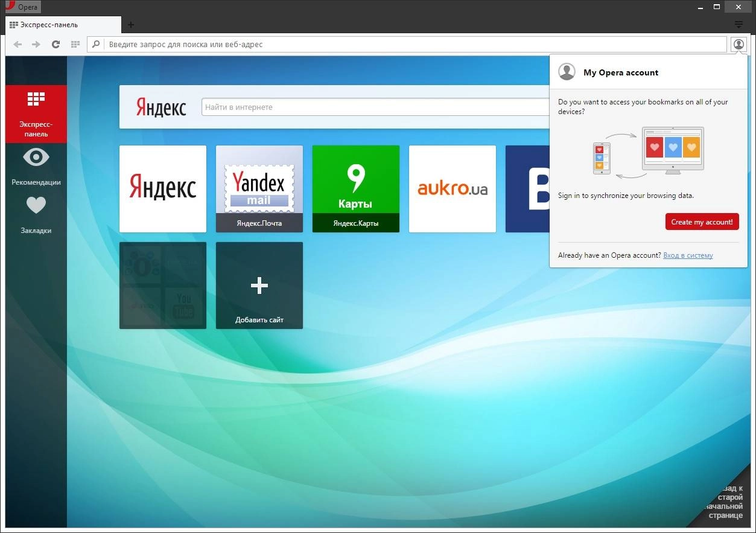Reload the page with the refresh icon

point(56,44)
